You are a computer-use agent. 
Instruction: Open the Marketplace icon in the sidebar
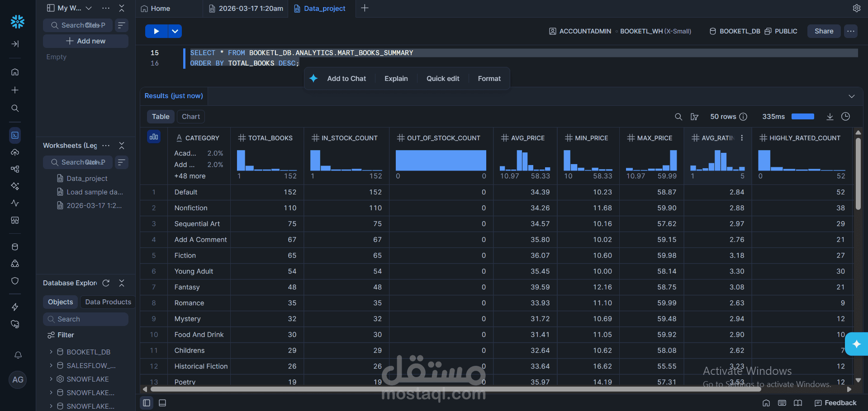(15, 221)
